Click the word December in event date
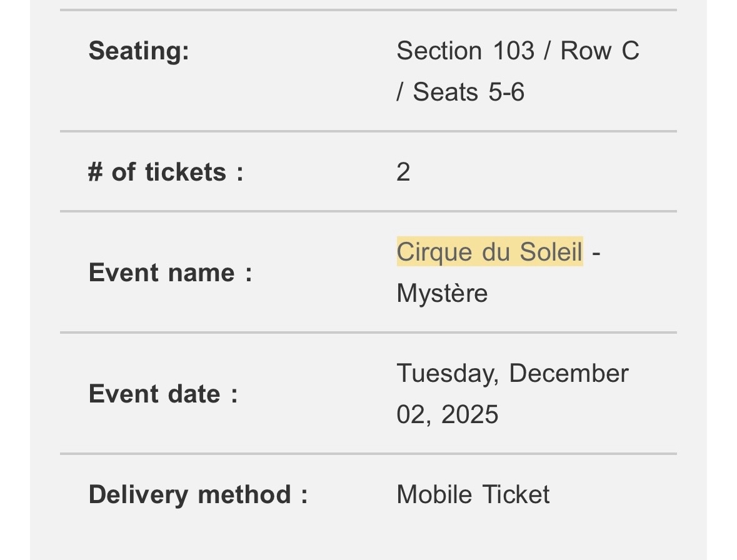Image resolution: width=737 pixels, height=560 pixels. point(568,373)
